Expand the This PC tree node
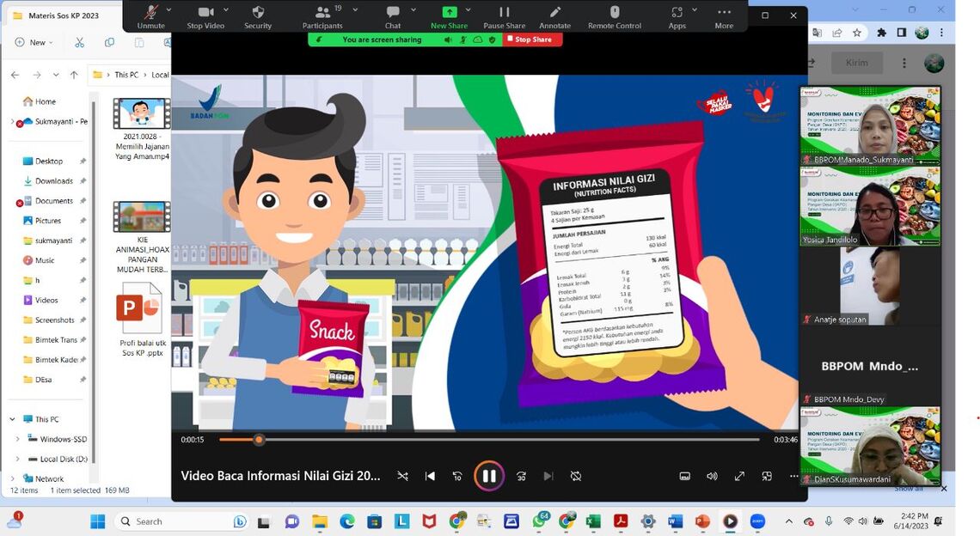This screenshot has height=536, width=980. click(x=13, y=419)
